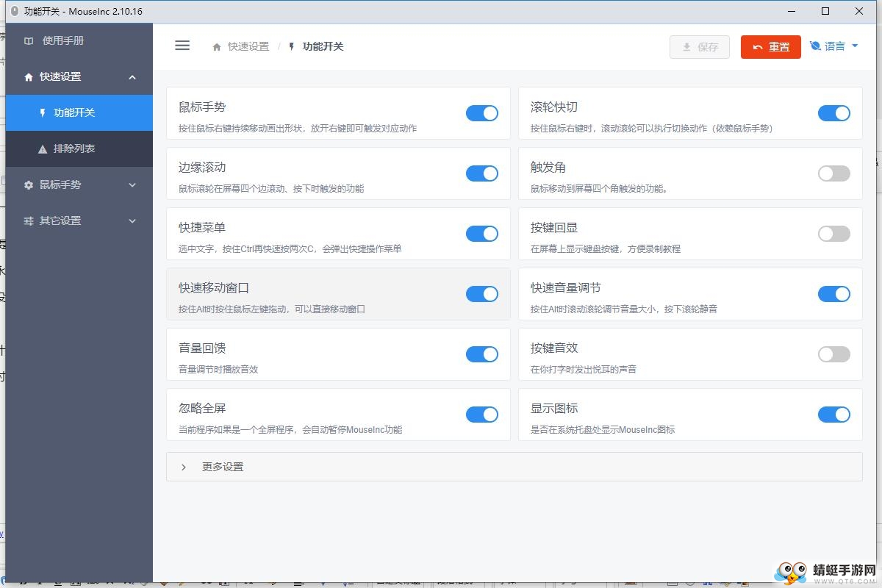Click the 按键回显 card title
This screenshot has height=588, width=882.
[x=554, y=228]
